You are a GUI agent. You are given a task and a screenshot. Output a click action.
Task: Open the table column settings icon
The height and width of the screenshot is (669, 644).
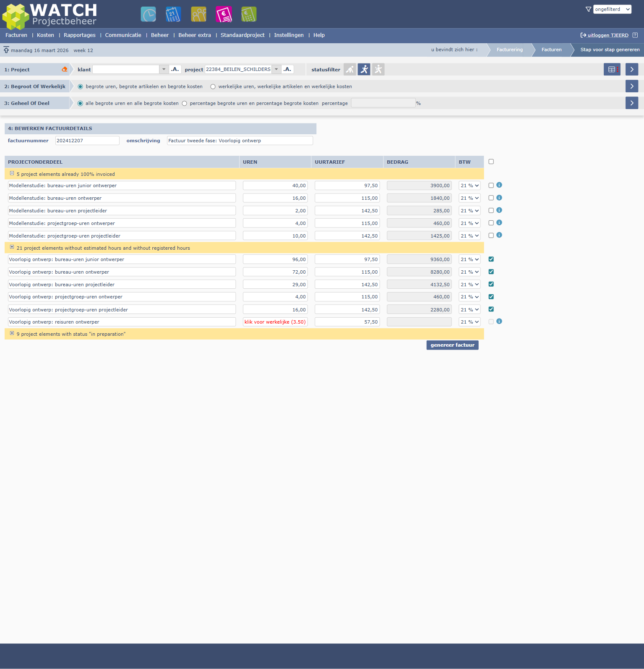pyautogui.click(x=612, y=70)
